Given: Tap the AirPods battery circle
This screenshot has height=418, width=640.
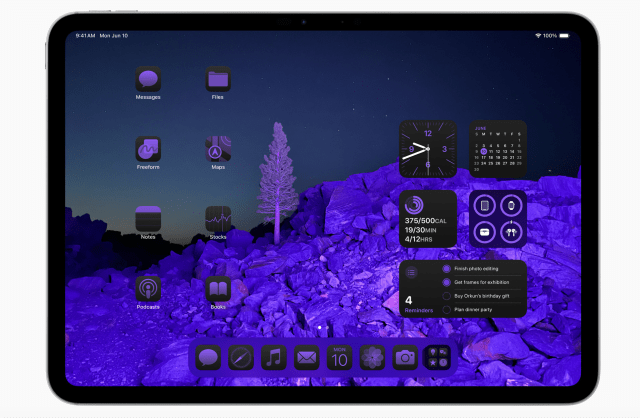Looking at the screenshot, I should [511, 232].
